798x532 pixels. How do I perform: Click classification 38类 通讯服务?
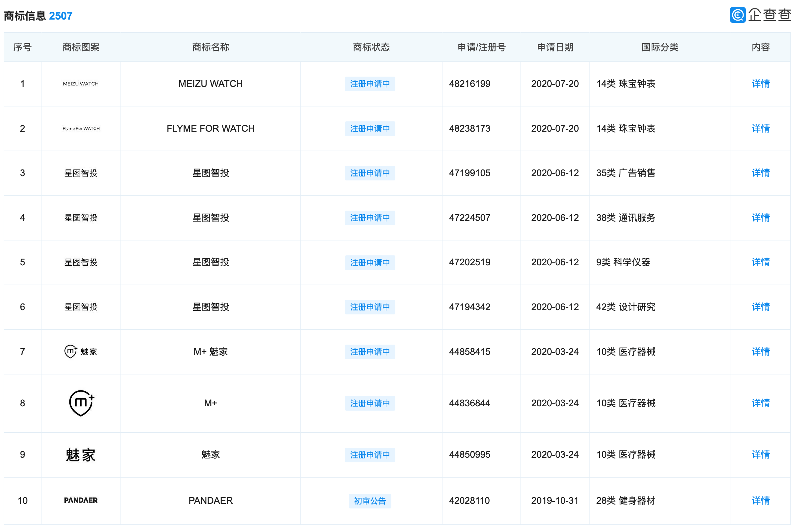(625, 218)
